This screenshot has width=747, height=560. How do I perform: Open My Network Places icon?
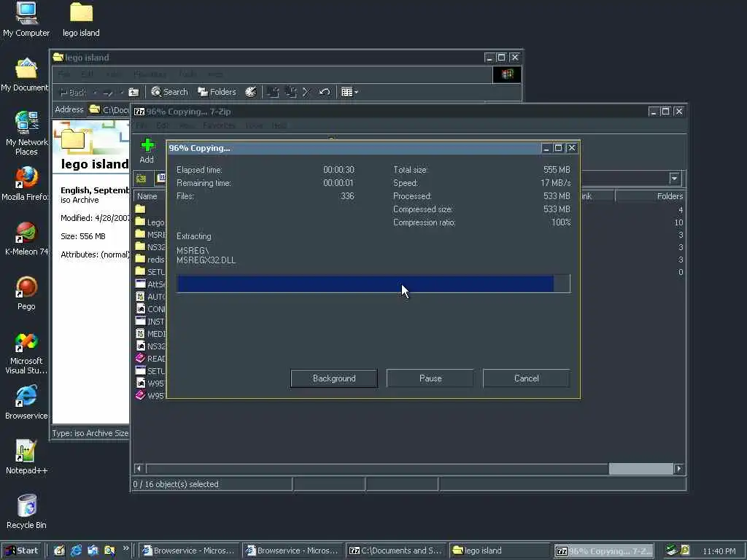pos(26,133)
